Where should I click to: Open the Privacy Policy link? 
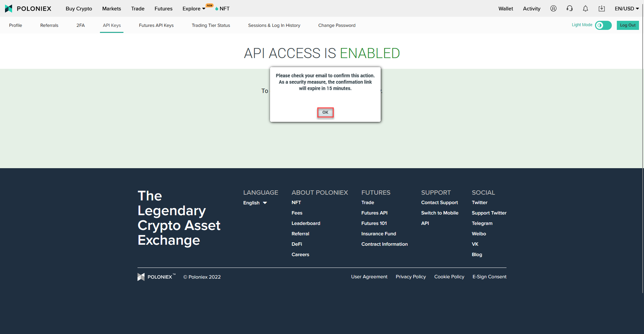411,277
